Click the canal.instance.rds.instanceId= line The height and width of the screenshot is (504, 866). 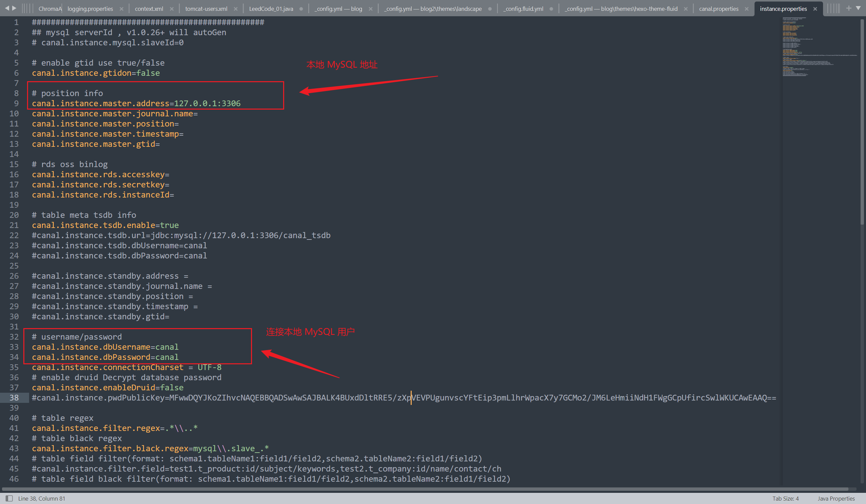click(103, 194)
